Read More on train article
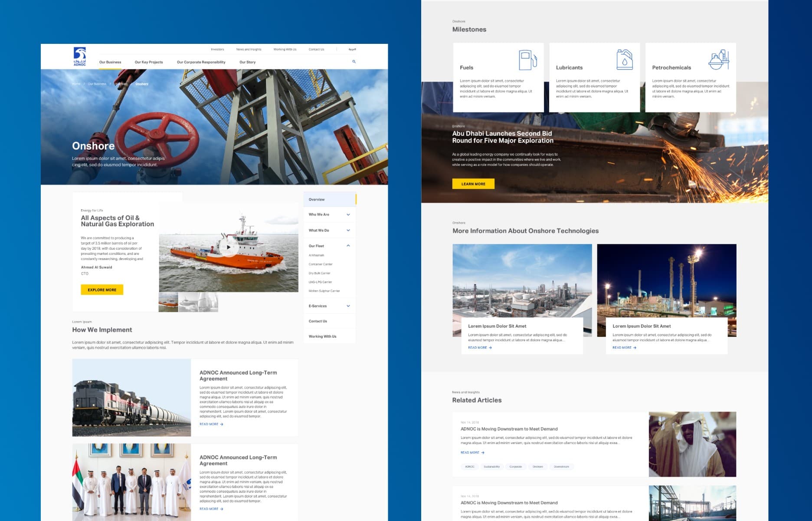The width and height of the screenshot is (812, 521). pos(211,424)
